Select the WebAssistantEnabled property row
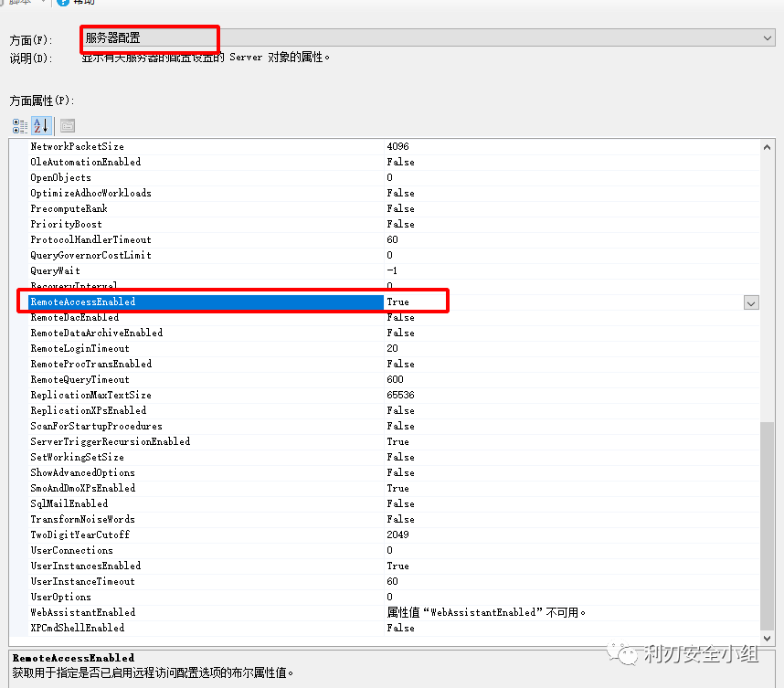Image resolution: width=784 pixels, height=688 pixels. tap(82, 613)
